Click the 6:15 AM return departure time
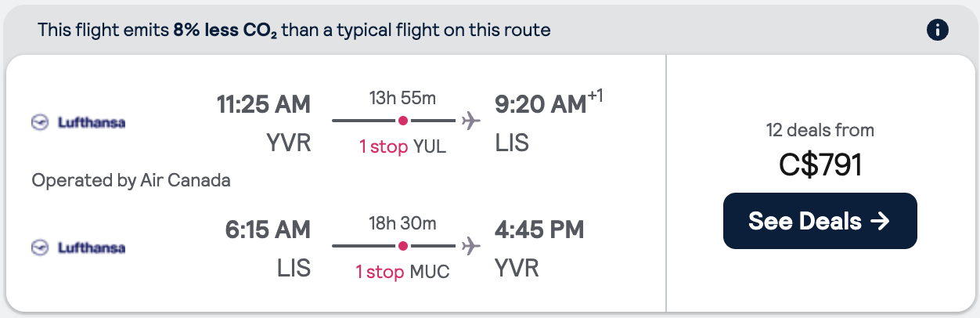The image size is (980, 318). pos(266,229)
